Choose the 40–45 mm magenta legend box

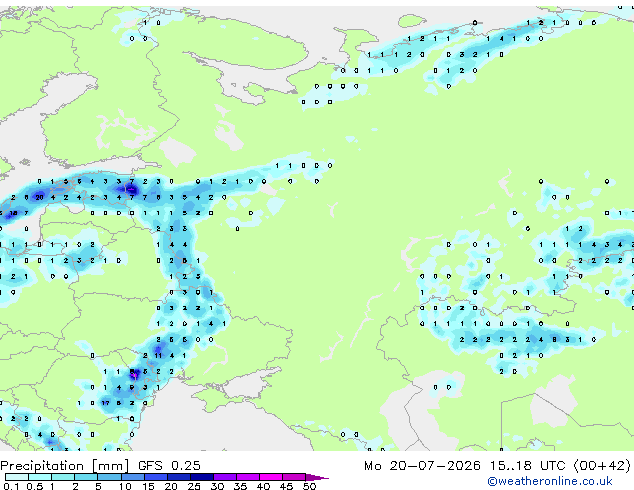[271, 477]
